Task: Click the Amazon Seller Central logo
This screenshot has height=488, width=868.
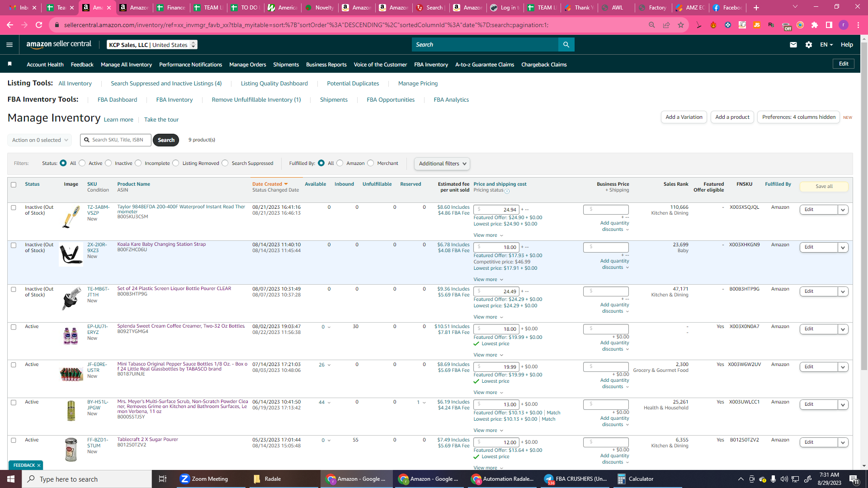Action: click(x=59, y=44)
